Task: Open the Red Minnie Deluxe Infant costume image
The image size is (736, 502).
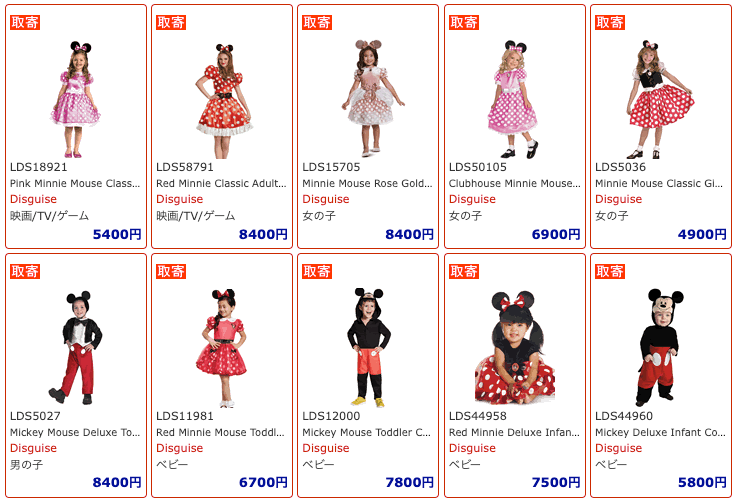Action: click(515, 348)
